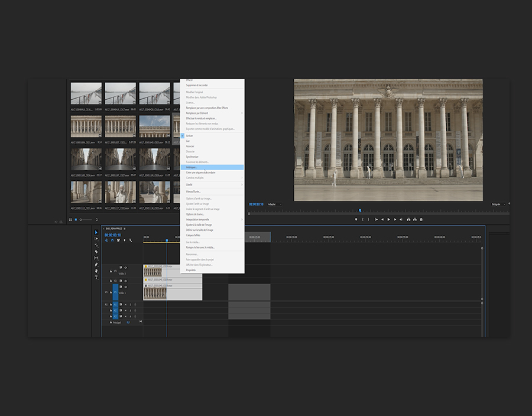The width and height of the screenshot is (532, 416).
Task: Select the Razor tool in timeline toolbar
Action: pyautogui.click(x=96, y=252)
